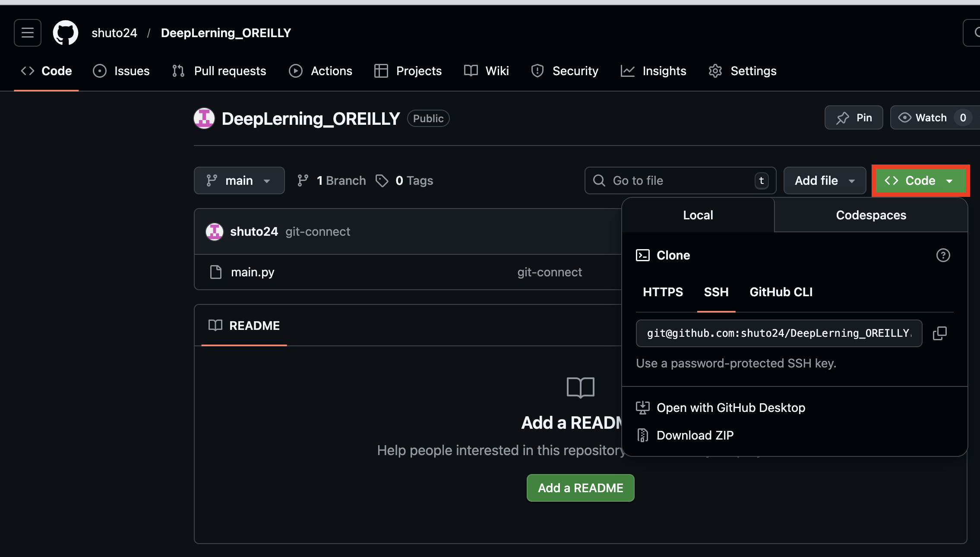Image resolution: width=980 pixels, height=557 pixels.
Task: Switch to the Codespaces tab
Action: click(871, 215)
